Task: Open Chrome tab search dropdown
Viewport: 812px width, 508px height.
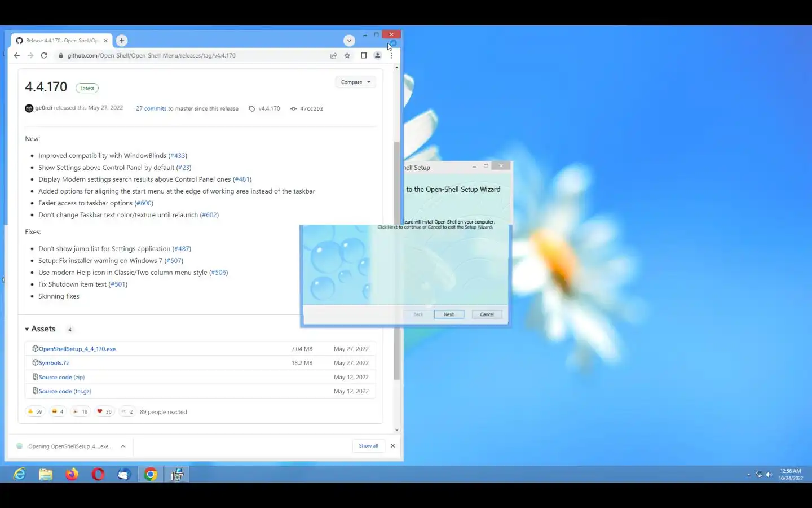Action: pos(349,41)
